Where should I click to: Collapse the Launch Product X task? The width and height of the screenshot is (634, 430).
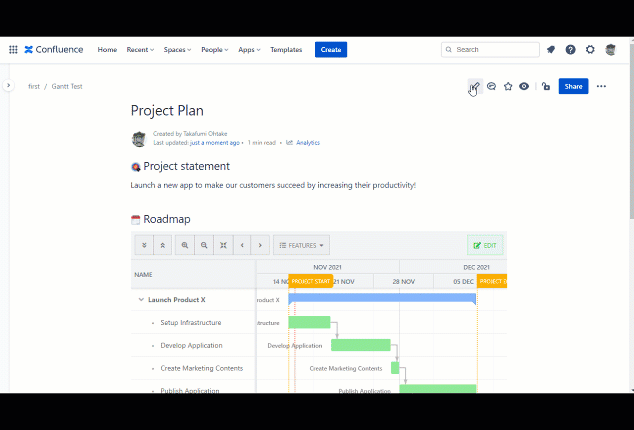(141, 299)
